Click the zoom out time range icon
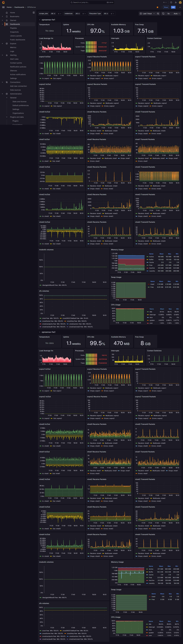 click(x=158, y=14)
